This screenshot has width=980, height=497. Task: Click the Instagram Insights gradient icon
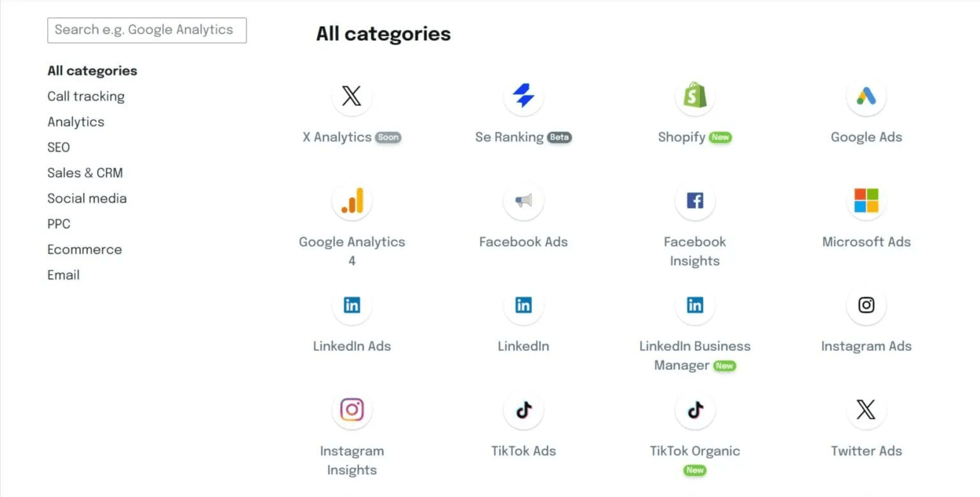(x=352, y=410)
